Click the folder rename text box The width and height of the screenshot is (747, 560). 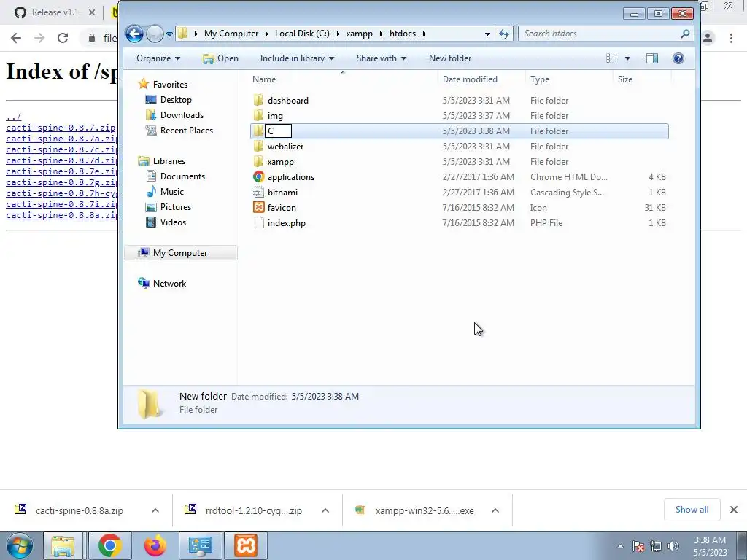click(x=278, y=131)
